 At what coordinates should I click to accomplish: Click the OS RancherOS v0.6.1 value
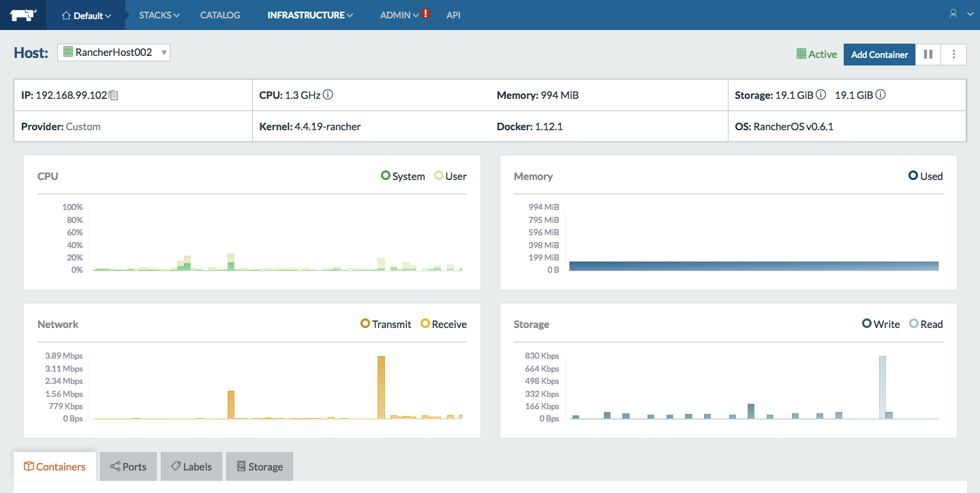click(793, 127)
